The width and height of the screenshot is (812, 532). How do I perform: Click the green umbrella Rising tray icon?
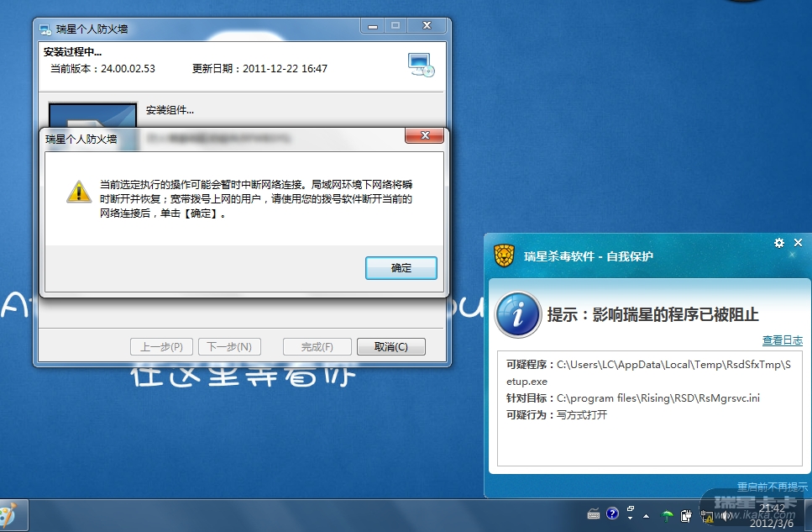[667, 515]
